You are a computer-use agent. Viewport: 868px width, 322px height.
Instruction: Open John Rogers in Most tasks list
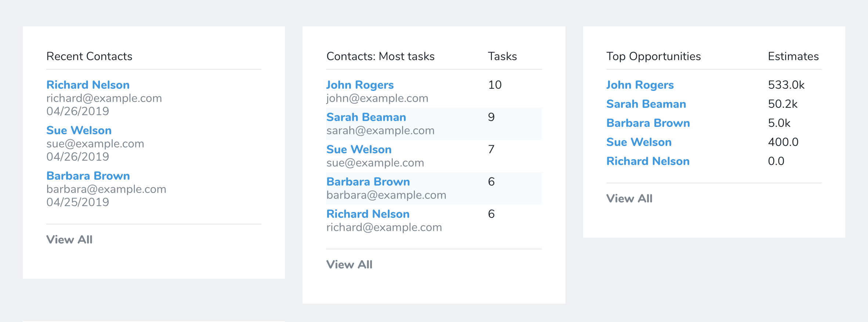point(360,85)
